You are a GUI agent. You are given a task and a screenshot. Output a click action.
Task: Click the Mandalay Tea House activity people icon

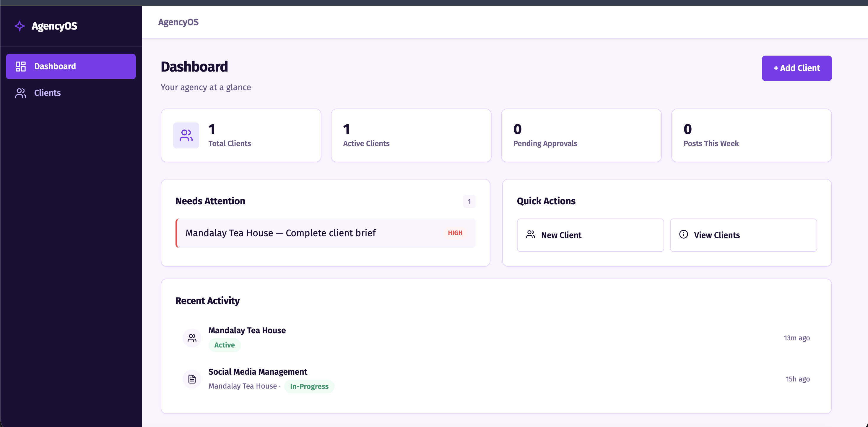[x=192, y=338]
